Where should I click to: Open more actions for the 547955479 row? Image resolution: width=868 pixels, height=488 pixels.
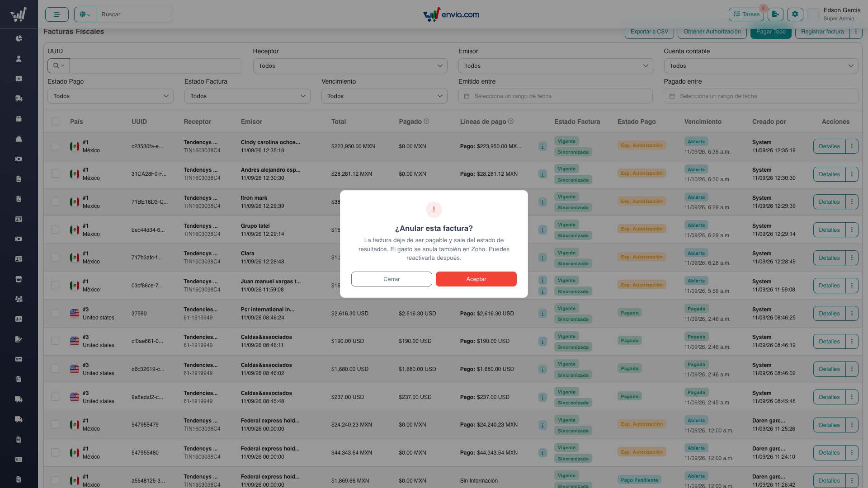click(x=852, y=425)
